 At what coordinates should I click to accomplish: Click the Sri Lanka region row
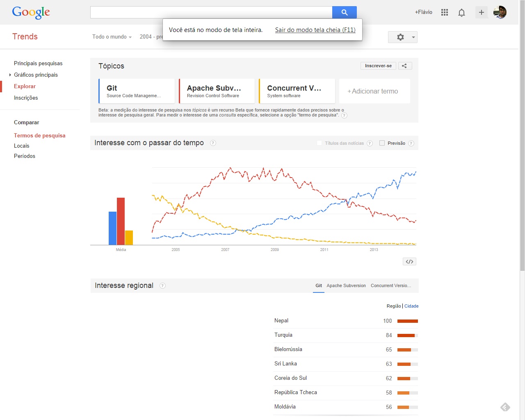[x=346, y=364]
